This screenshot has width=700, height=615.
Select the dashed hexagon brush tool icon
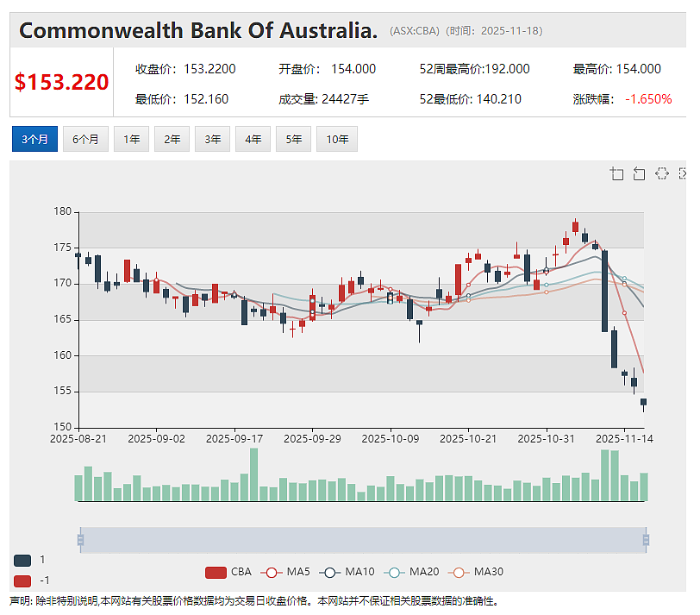tap(661, 173)
